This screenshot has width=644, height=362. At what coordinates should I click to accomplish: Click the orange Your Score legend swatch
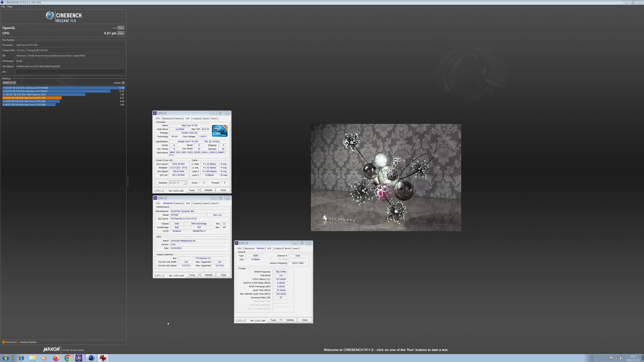click(4, 342)
